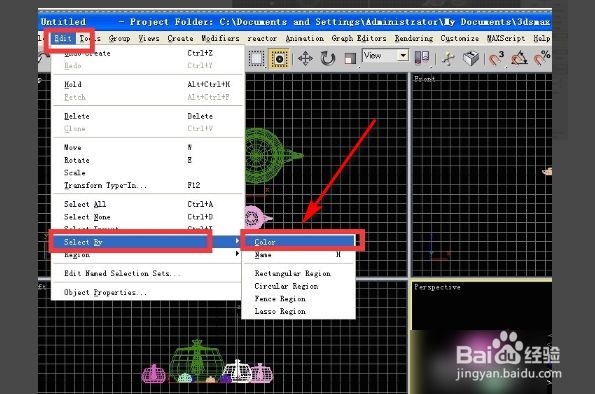Click the Select and Manipulate icon
Image resolution: width=595 pixels, height=394 pixels.
tap(448, 59)
